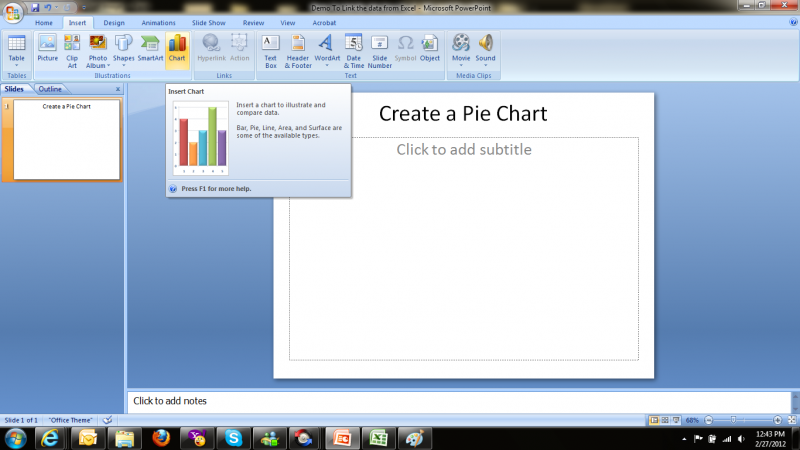The width and height of the screenshot is (800, 450).
Task: Insert a Picture from file
Action: (x=47, y=48)
